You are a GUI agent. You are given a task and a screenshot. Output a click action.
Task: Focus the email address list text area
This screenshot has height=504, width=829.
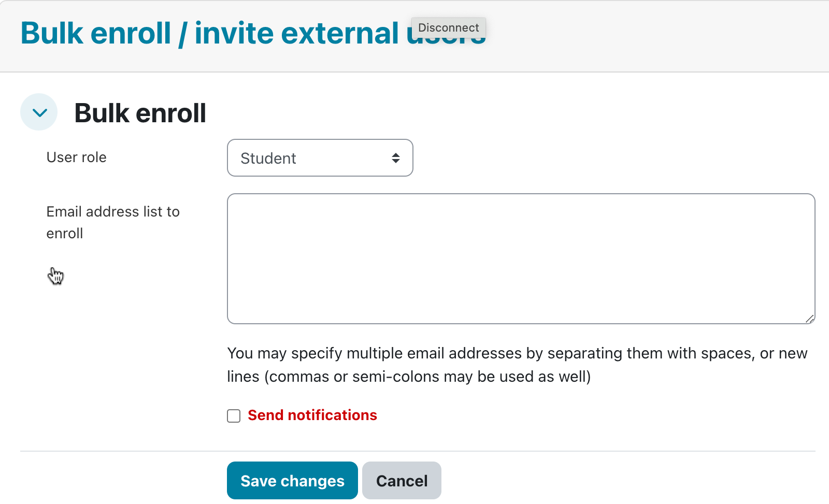coord(521,258)
